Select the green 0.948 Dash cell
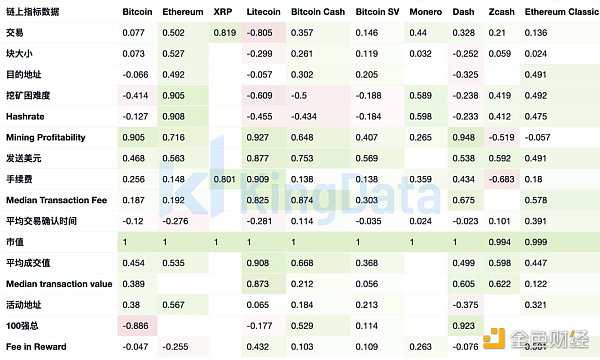The width and height of the screenshot is (600, 360). [x=466, y=137]
